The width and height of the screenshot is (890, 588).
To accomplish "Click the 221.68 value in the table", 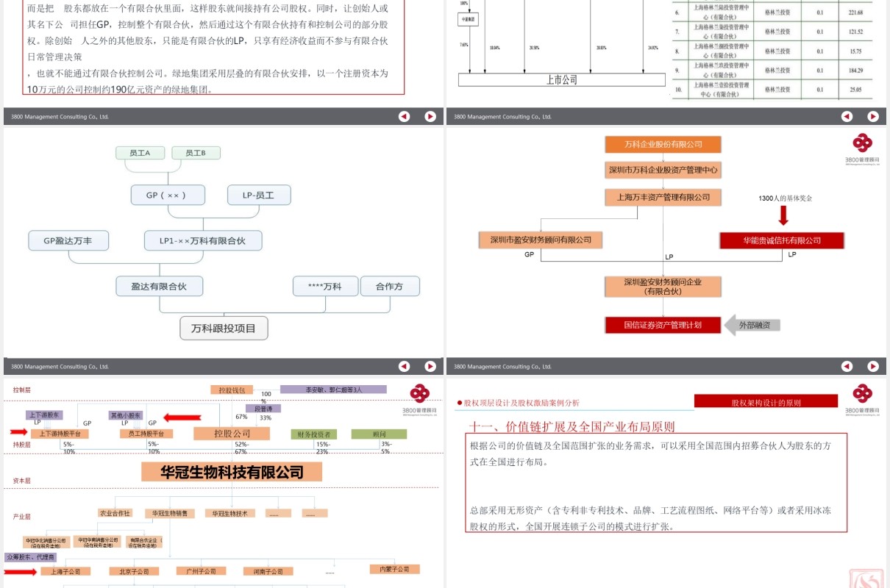I will [x=855, y=12].
